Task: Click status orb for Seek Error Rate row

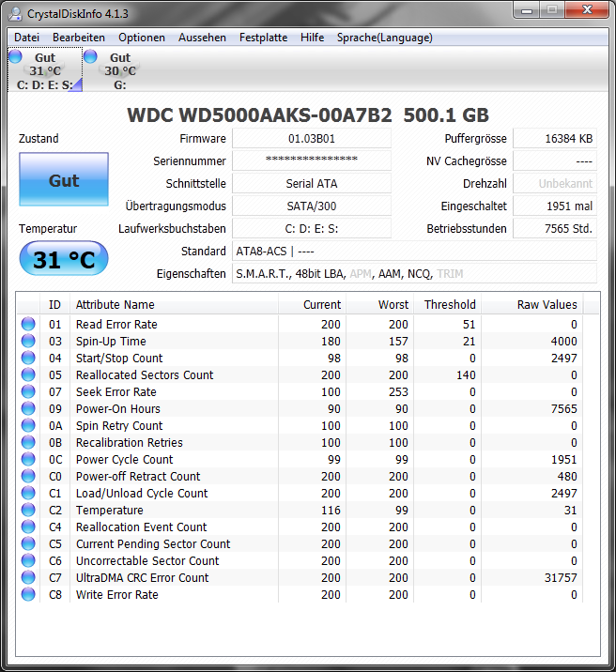Action: pos(28,391)
